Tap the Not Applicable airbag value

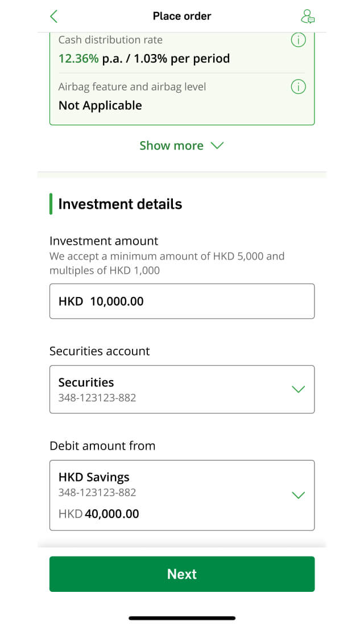(x=100, y=105)
